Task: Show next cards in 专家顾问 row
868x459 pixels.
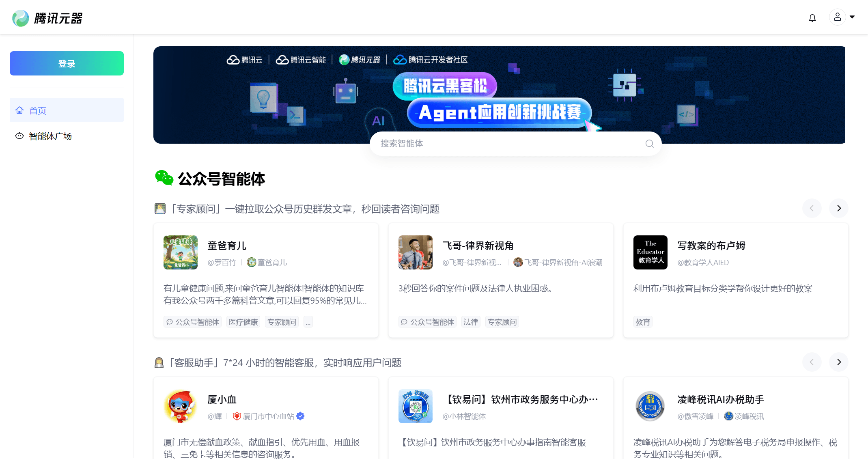Action: 838,208
